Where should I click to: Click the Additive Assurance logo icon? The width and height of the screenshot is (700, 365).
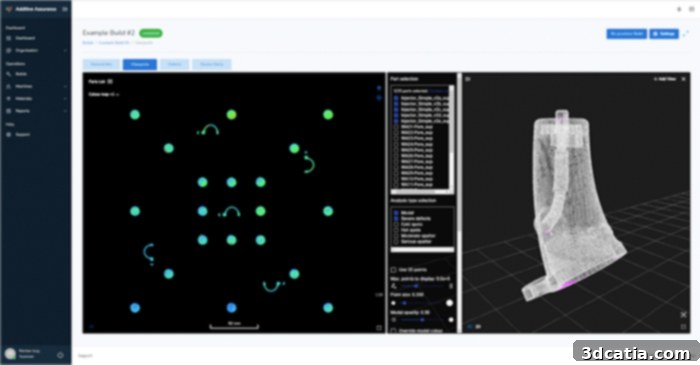pyautogui.click(x=8, y=9)
